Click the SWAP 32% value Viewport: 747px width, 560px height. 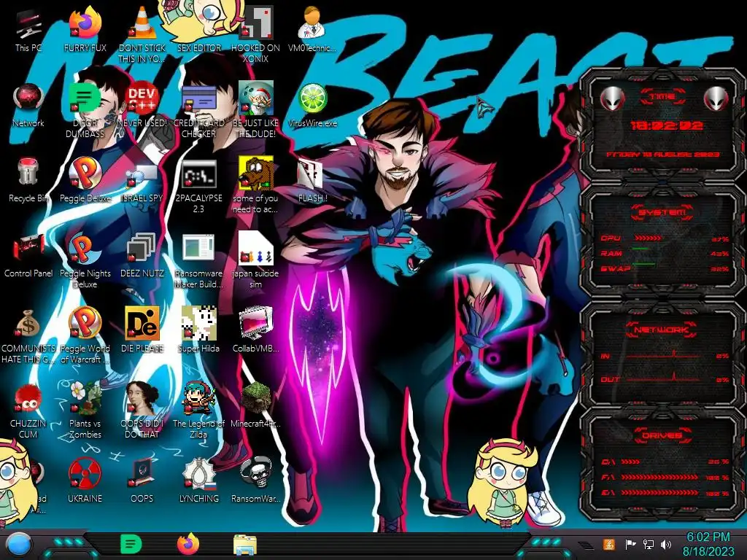(x=719, y=269)
